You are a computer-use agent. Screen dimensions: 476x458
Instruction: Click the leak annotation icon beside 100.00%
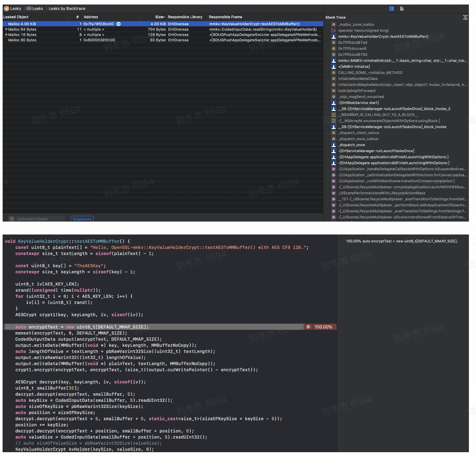(x=308, y=327)
